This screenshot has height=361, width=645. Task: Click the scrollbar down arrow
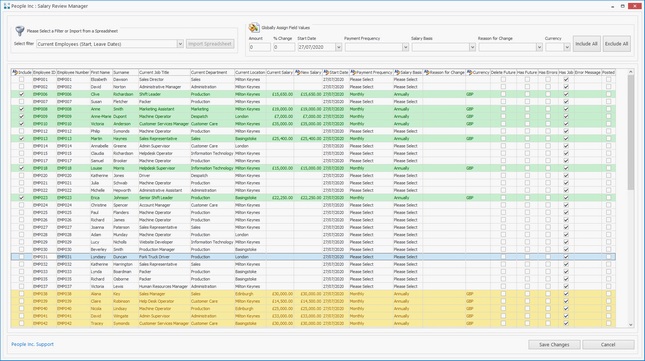pos(631,325)
